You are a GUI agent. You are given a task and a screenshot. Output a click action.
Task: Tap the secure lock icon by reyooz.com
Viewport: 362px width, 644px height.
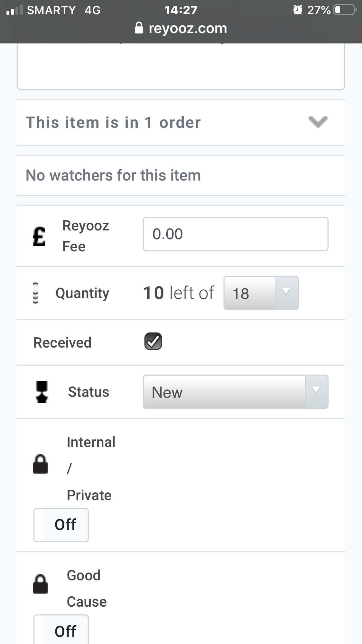point(139,28)
